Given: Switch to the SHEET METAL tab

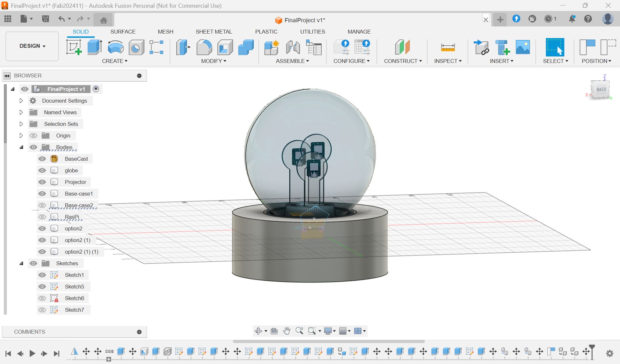Looking at the screenshot, I should tap(214, 32).
